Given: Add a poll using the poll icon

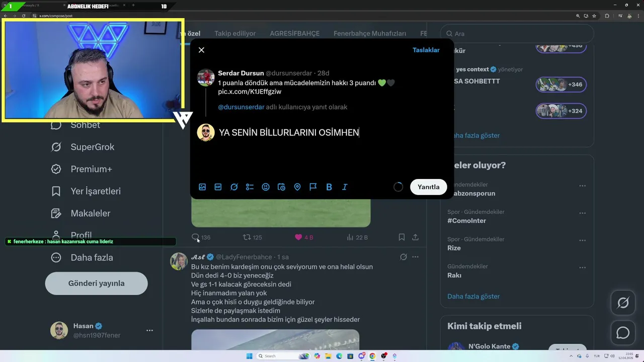Looking at the screenshot, I should coord(250,187).
